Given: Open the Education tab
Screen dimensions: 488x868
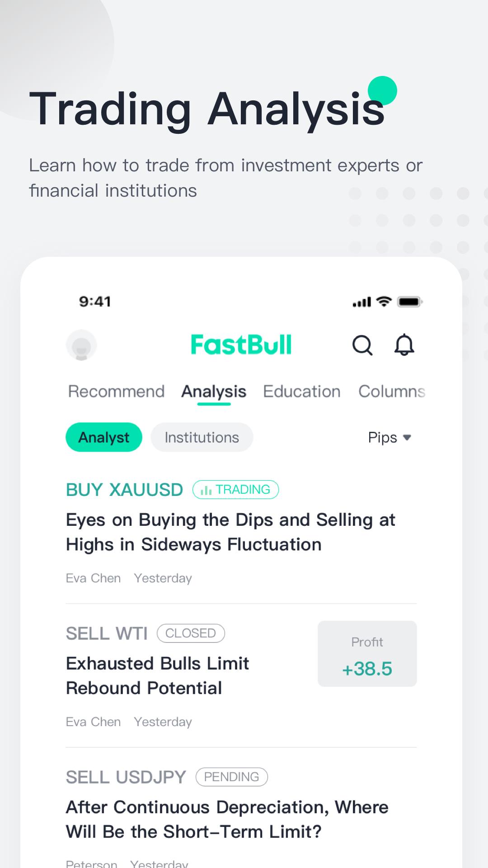Looking at the screenshot, I should click(x=301, y=392).
